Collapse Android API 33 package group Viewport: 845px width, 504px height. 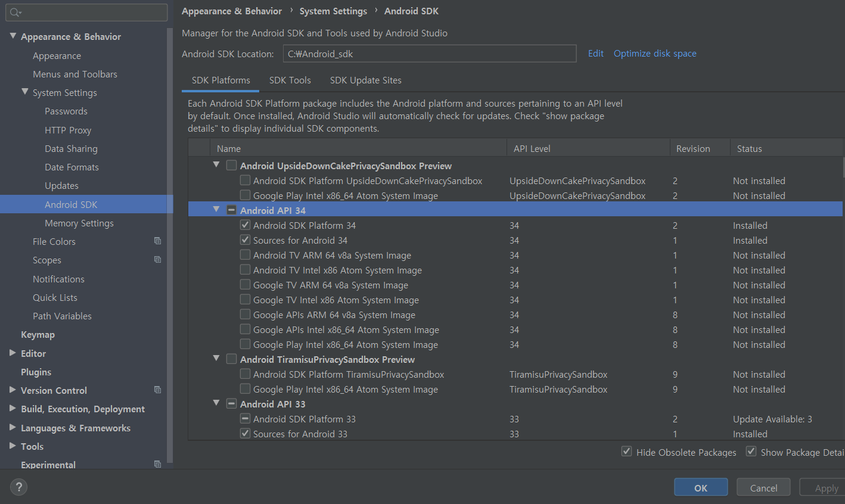(216, 403)
